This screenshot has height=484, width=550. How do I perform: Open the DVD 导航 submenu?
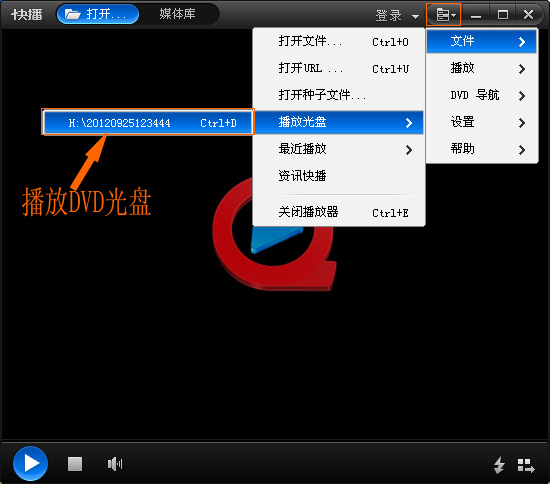tap(481, 95)
